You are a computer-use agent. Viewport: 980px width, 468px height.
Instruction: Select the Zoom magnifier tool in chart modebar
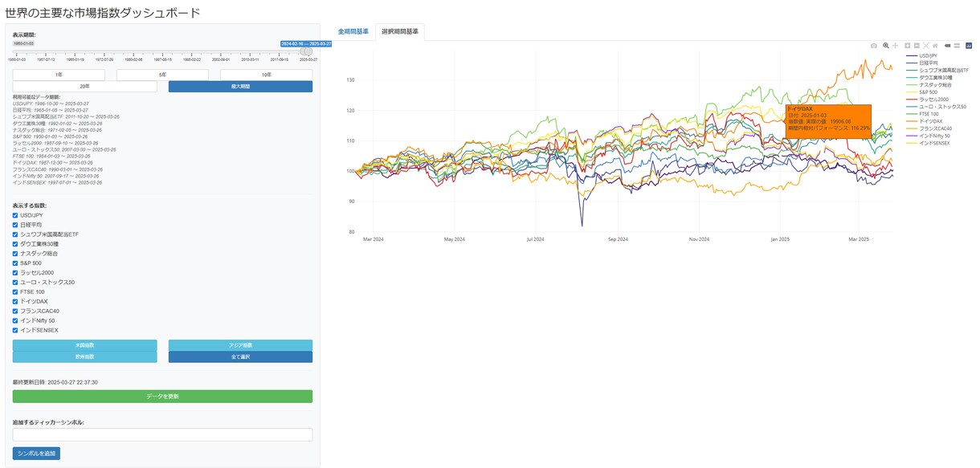click(886, 46)
